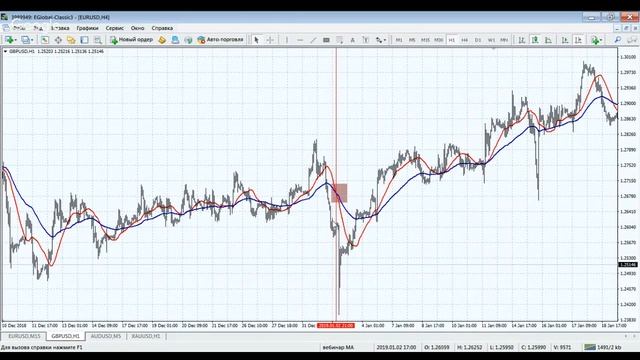Switch to the XAUUSD,H1 chart tab
640x360 pixels.
coord(146,336)
